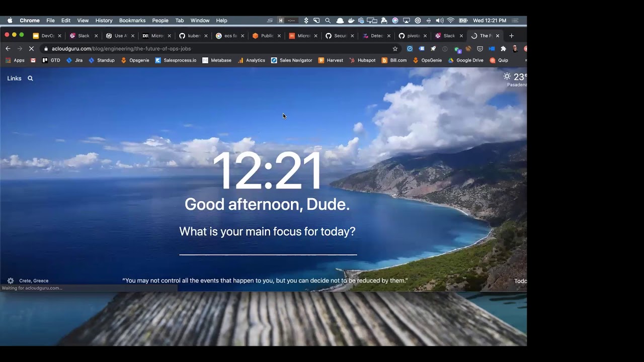Open the Chrome extensions puzzle icon

(x=503, y=49)
